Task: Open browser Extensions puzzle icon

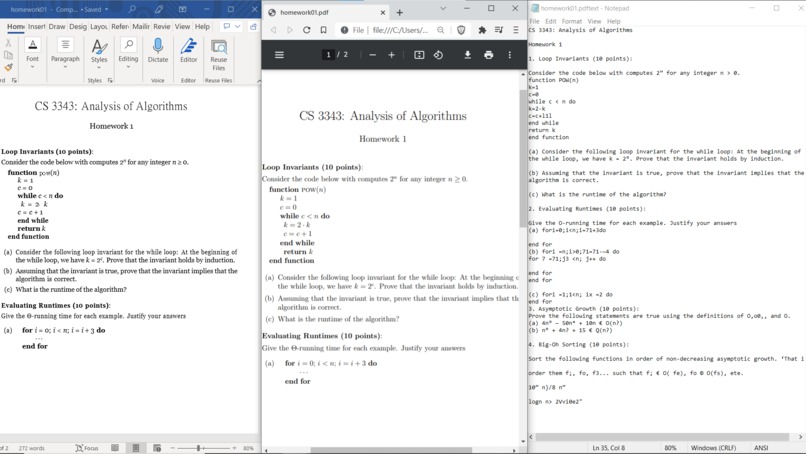Action: click(x=482, y=30)
